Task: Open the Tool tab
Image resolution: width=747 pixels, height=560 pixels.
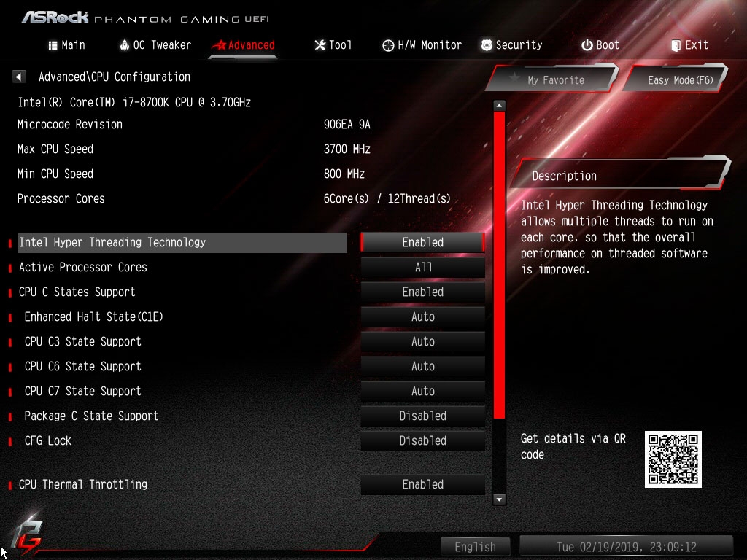Action: (x=333, y=45)
